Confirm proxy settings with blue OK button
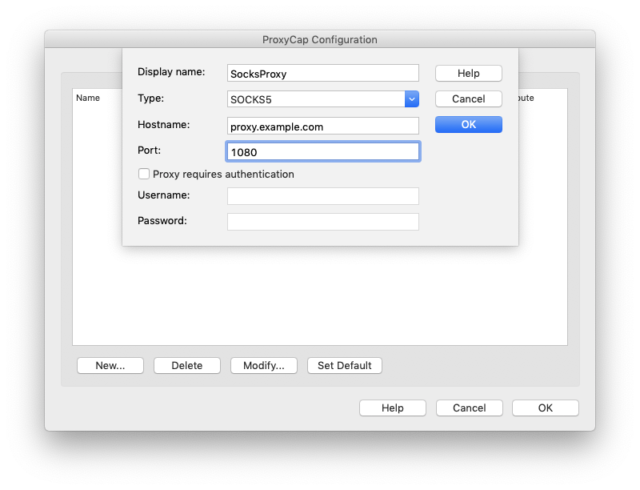Image resolution: width=640 pixels, height=490 pixels. coord(469,125)
